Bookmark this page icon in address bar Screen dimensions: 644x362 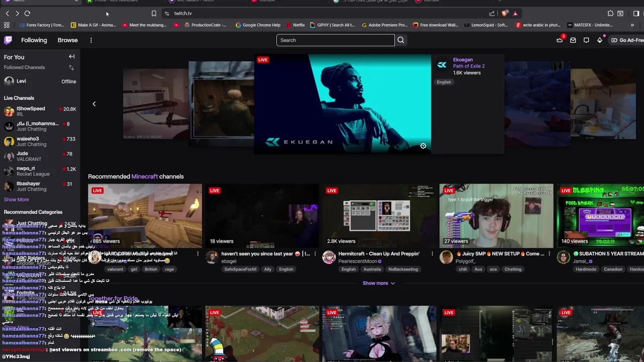[x=153, y=14]
